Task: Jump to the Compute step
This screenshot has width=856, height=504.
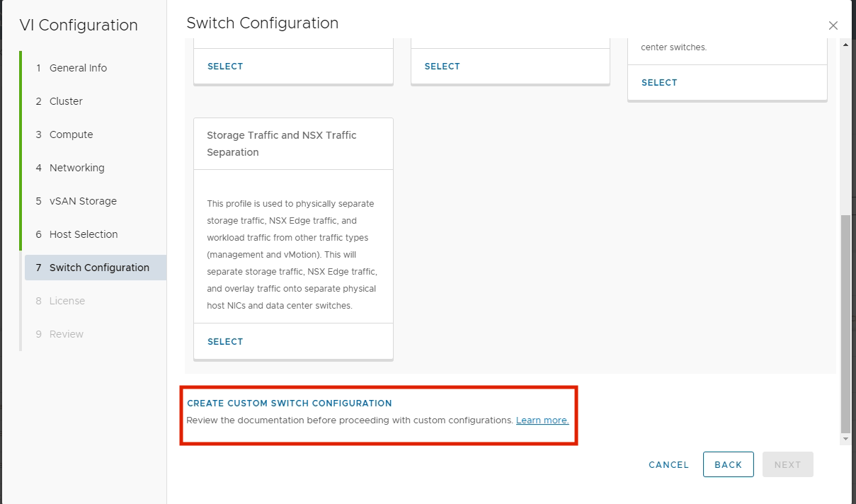Action: tap(71, 134)
